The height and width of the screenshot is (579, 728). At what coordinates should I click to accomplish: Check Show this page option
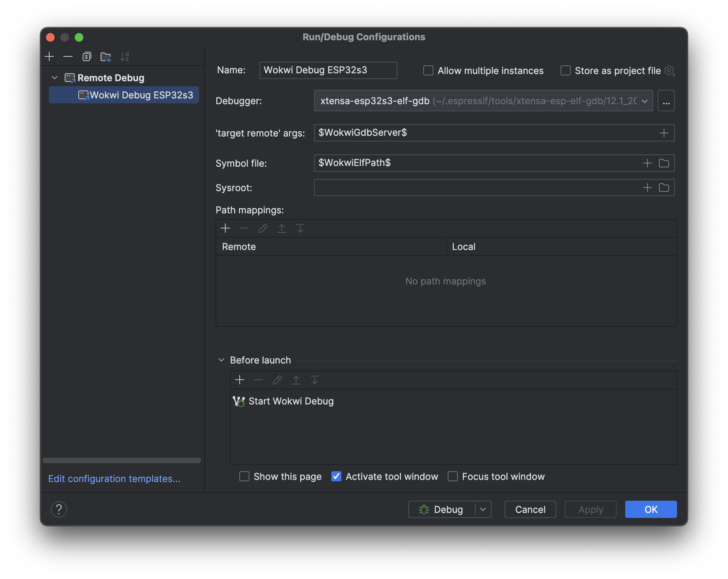click(244, 476)
